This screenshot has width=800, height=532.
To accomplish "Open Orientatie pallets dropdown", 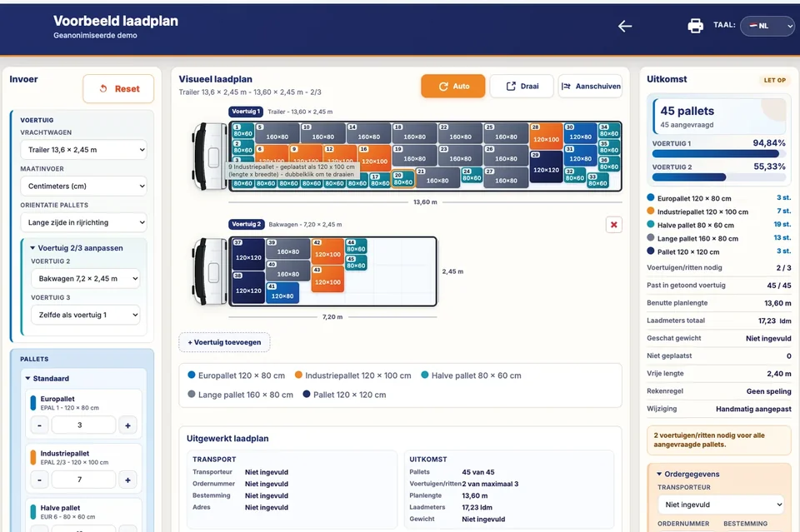I will coord(83,222).
